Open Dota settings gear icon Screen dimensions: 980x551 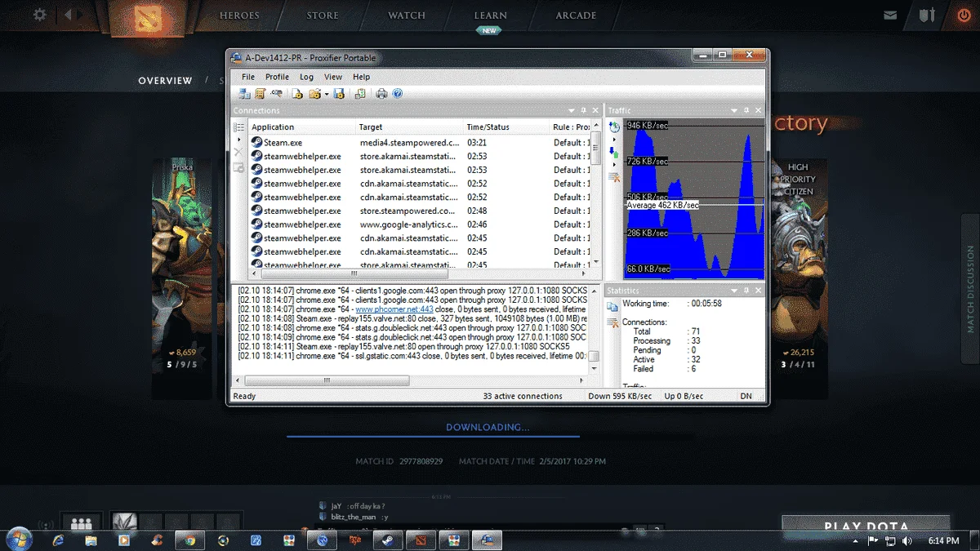click(x=40, y=15)
